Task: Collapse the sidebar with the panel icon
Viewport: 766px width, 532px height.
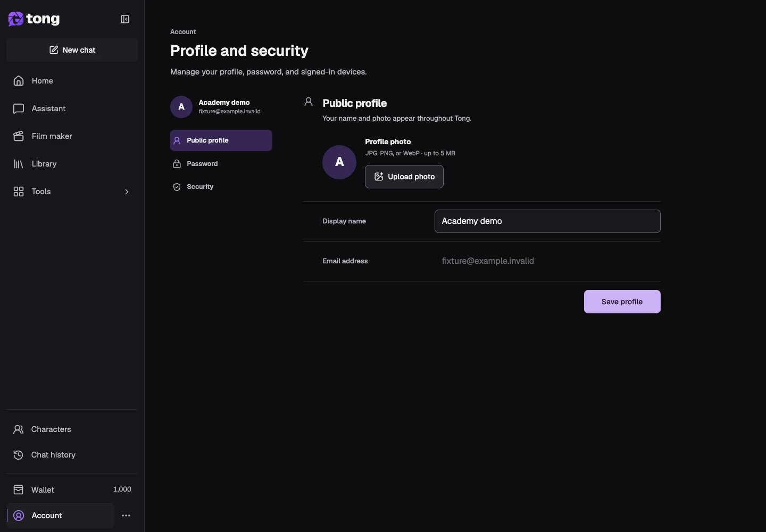Action: [x=125, y=19]
